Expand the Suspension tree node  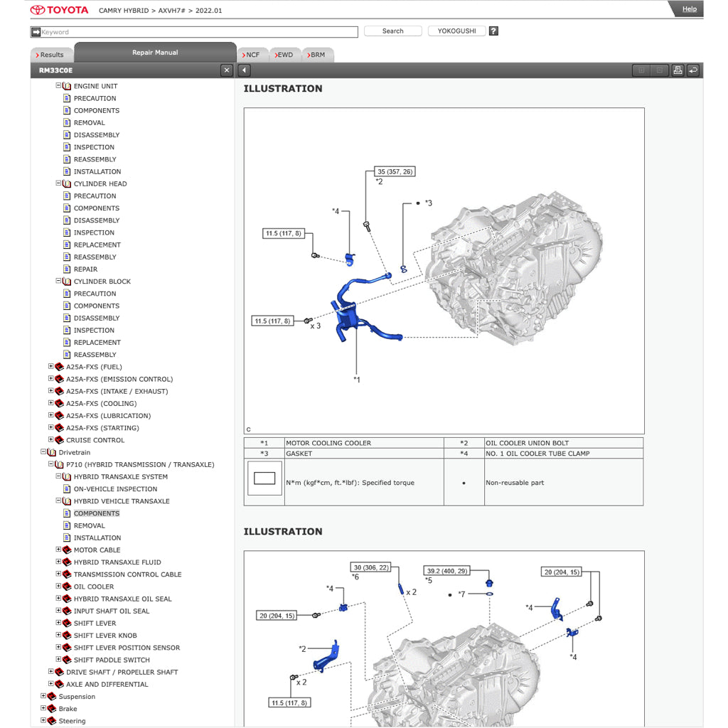click(43, 697)
